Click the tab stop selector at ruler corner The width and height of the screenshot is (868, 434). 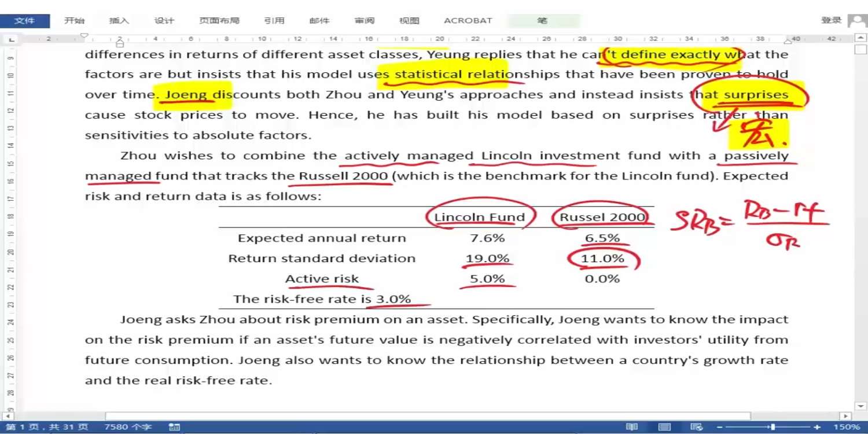click(x=11, y=39)
